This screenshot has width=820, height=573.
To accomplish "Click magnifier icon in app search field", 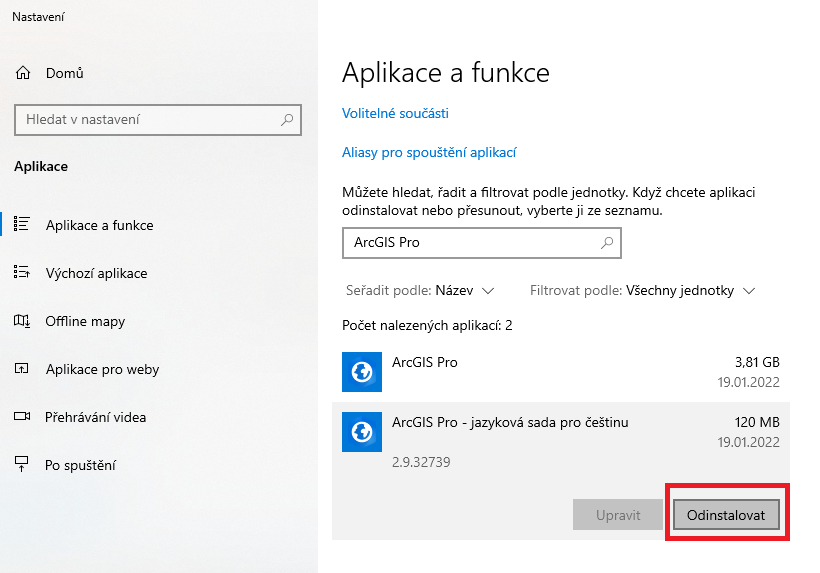I will coord(606,243).
